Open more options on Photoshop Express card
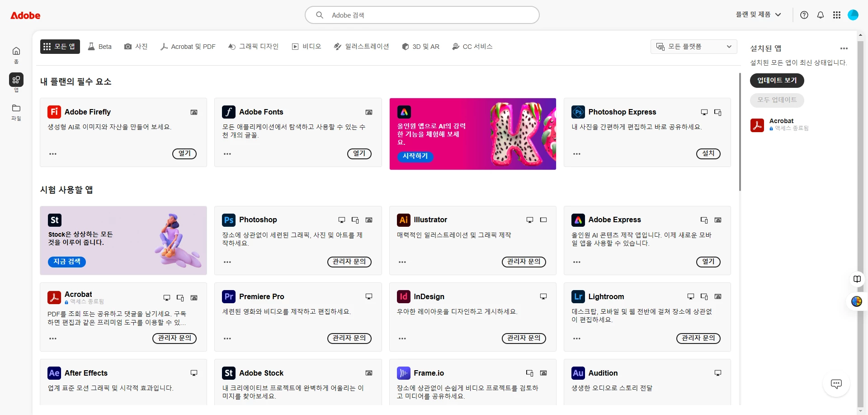The image size is (868, 415). [x=577, y=154]
